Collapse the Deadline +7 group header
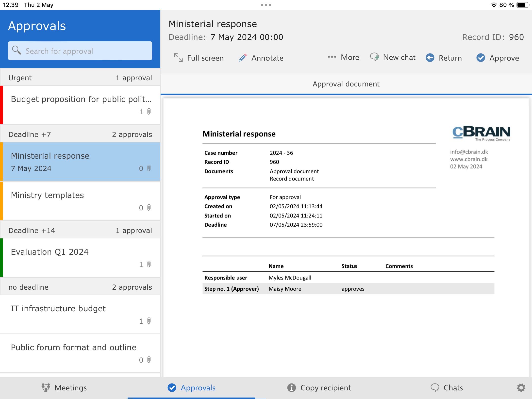532x399 pixels. coord(80,134)
